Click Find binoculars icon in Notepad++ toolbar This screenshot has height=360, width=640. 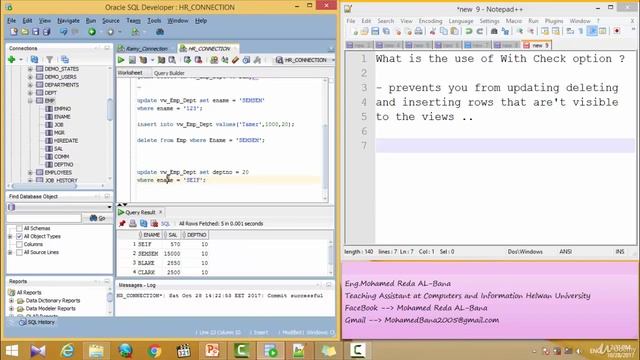point(494,31)
